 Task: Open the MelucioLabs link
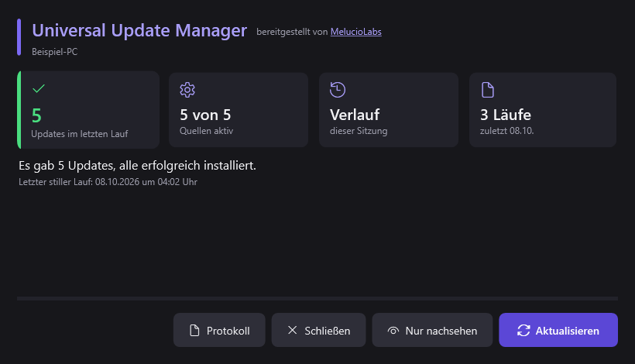[x=356, y=32]
